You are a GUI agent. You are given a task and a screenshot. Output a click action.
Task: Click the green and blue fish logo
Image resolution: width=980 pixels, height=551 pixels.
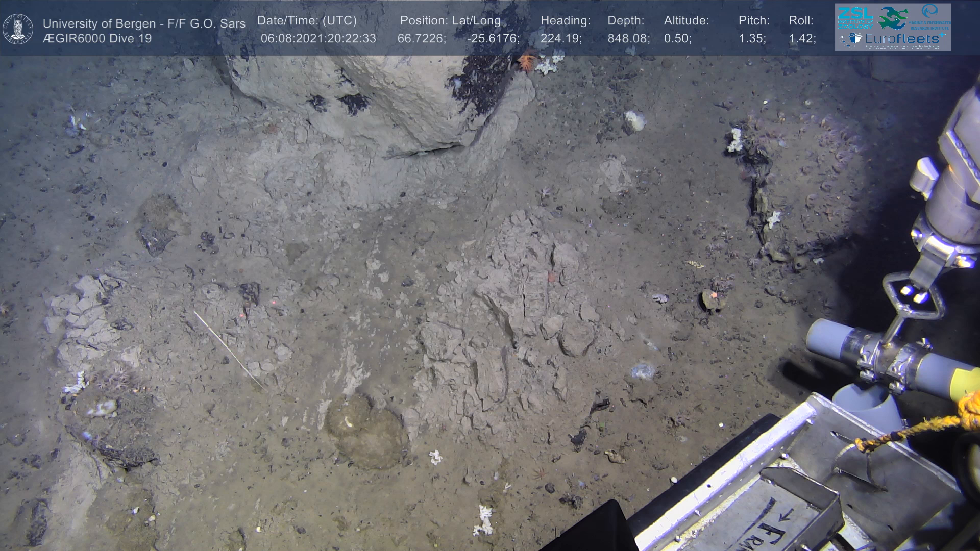pyautogui.click(x=893, y=18)
